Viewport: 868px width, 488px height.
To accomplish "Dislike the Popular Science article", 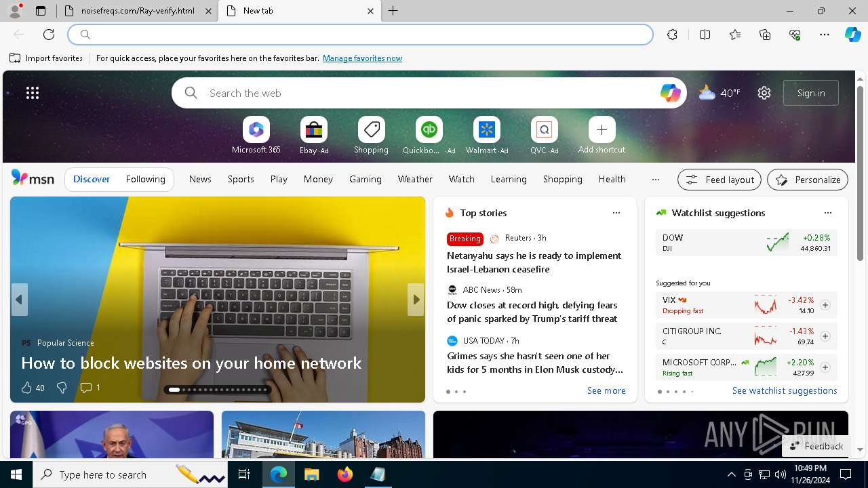I will pyautogui.click(x=62, y=388).
